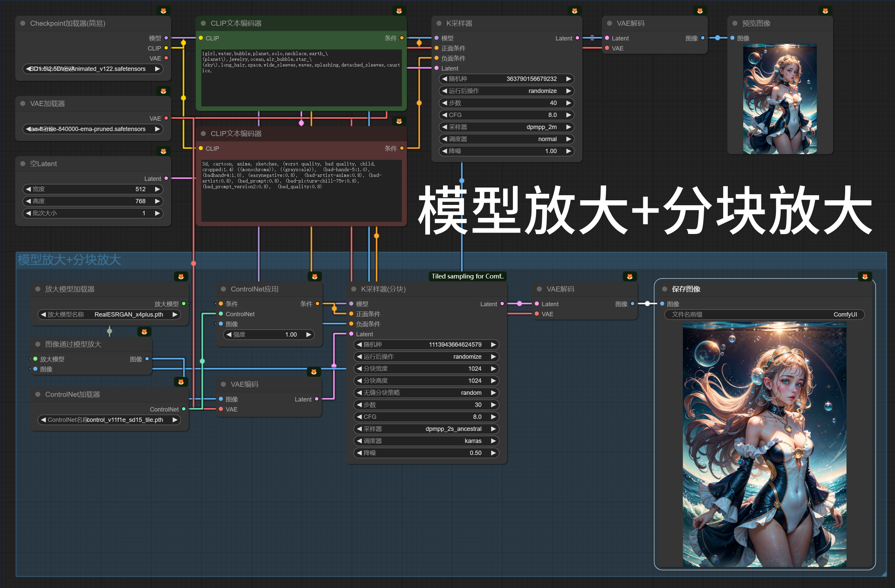Viewport: 895px width, 588px height.
Task: Open 采样器 dpmpp_2m sampler dropdown
Action: pos(506,127)
